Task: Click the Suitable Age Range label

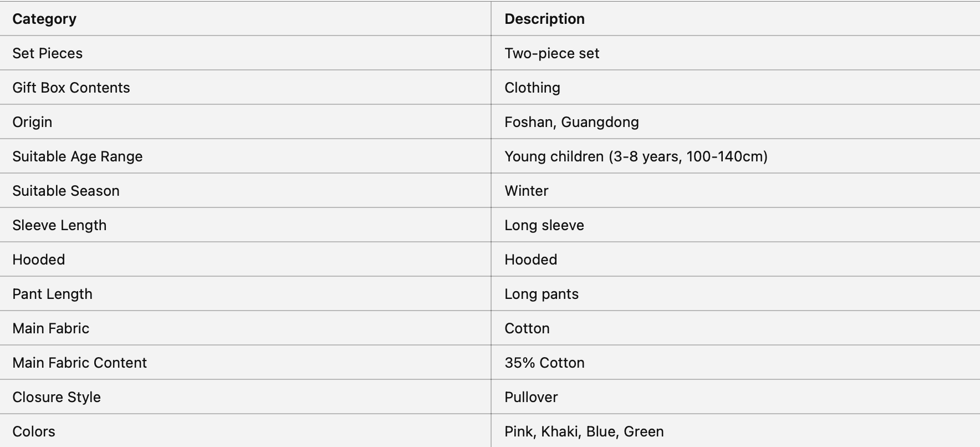Action: point(77,156)
